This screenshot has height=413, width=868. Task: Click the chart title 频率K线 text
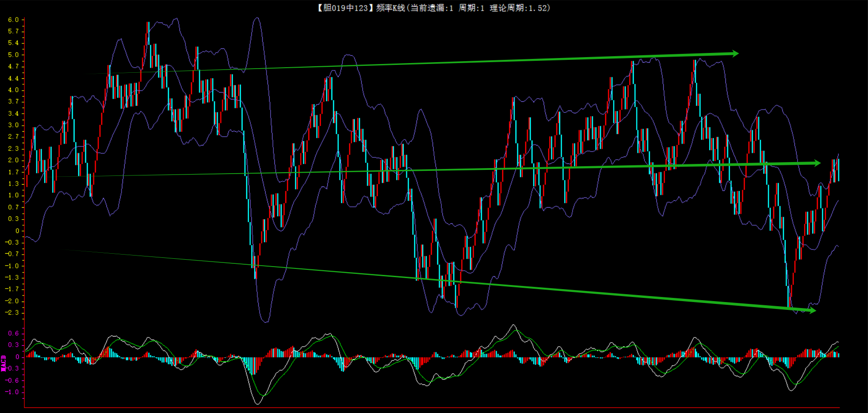tap(390, 8)
